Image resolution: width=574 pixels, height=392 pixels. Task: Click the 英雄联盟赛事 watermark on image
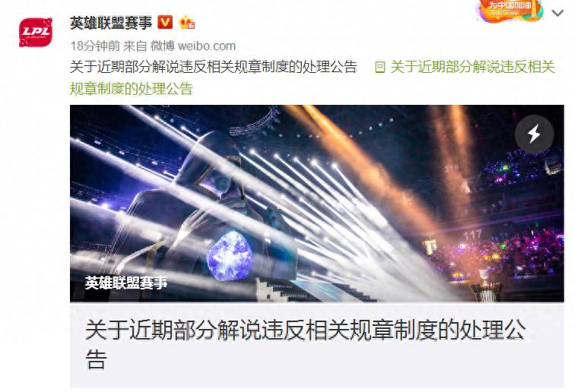(x=126, y=283)
